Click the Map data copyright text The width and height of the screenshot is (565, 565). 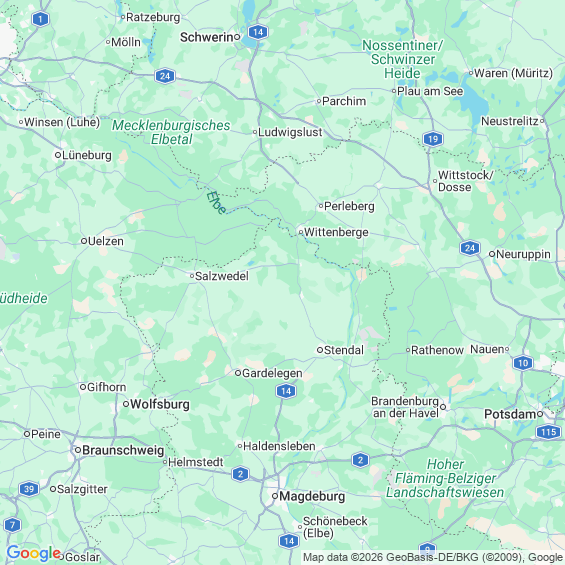[433, 557]
